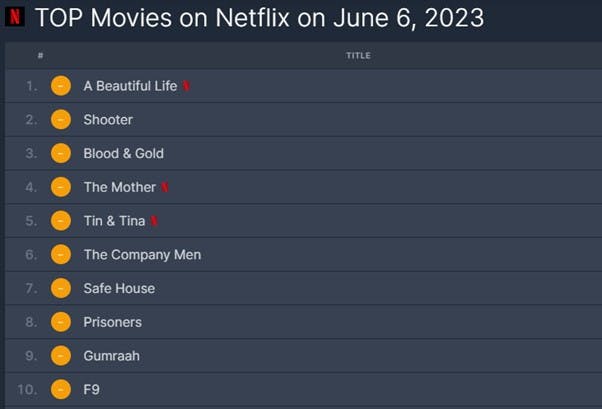Click the orange status icon beside Shooter
This screenshot has width=602, height=409.
61,120
